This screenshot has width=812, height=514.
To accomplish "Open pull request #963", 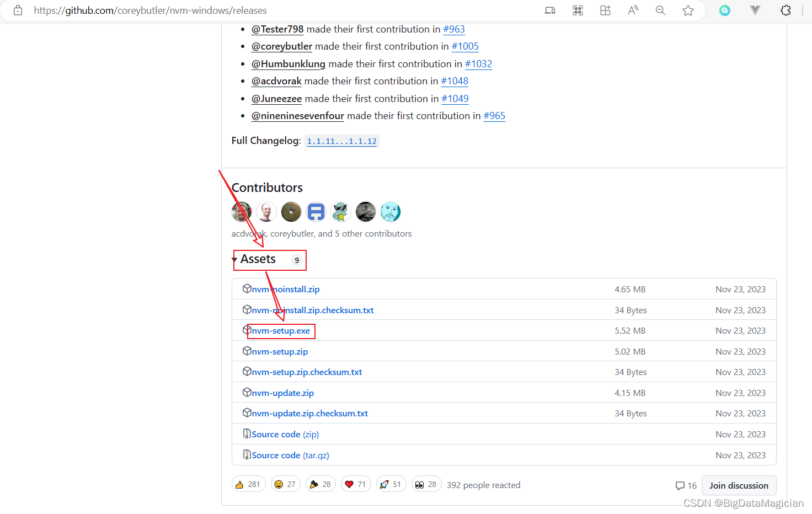I will click(x=454, y=29).
